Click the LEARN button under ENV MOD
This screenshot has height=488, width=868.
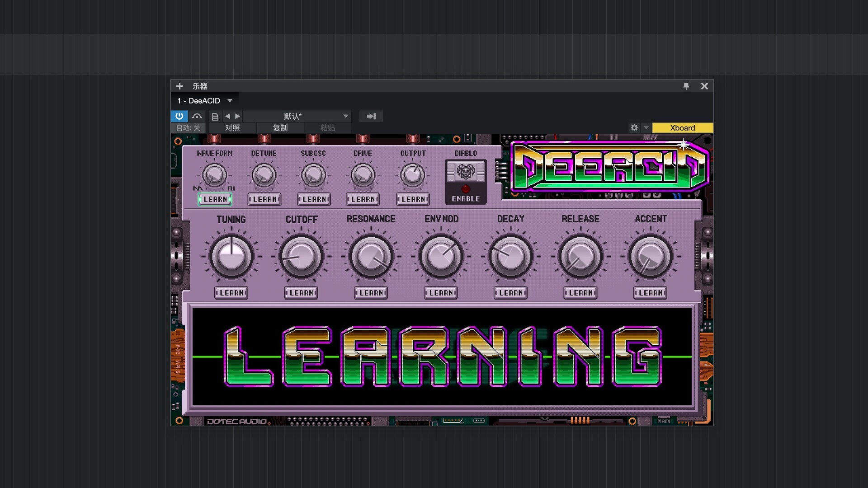pyautogui.click(x=441, y=293)
